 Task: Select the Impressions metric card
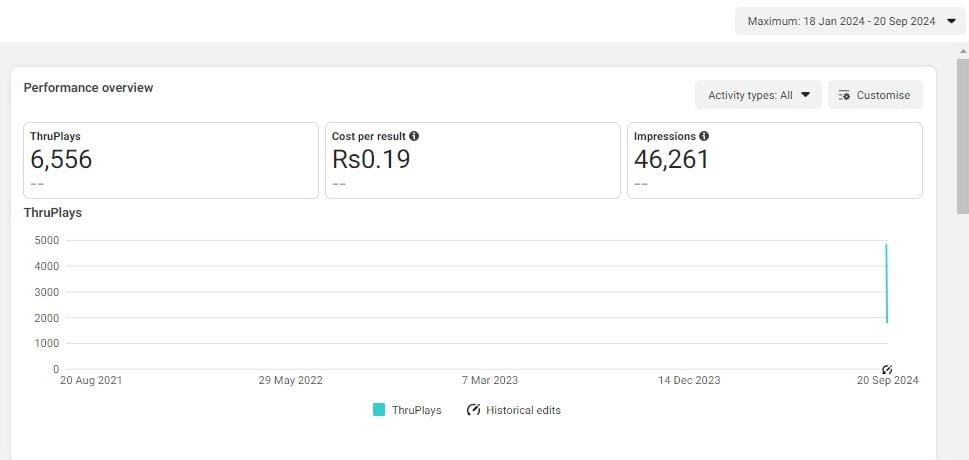coord(775,160)
